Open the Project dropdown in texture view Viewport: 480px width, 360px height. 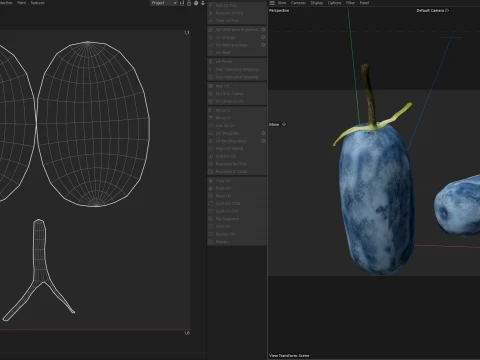[x=163, y=3]
